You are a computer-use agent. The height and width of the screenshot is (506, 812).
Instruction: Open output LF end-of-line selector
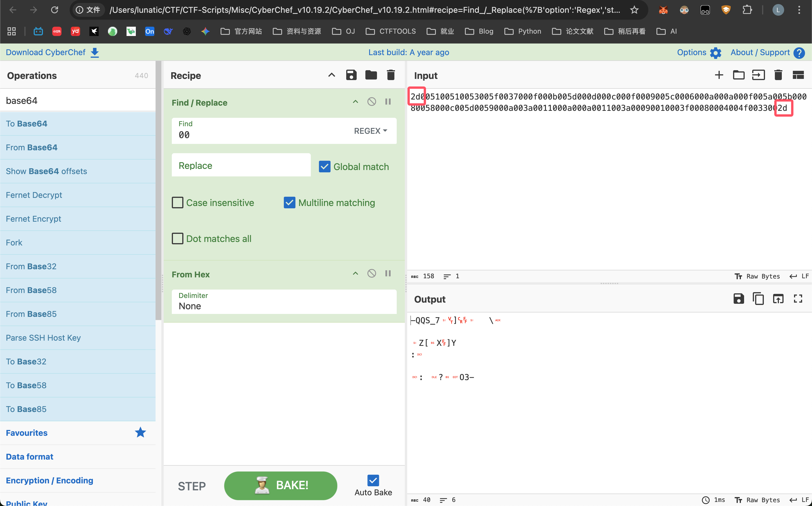pos(799,500)
